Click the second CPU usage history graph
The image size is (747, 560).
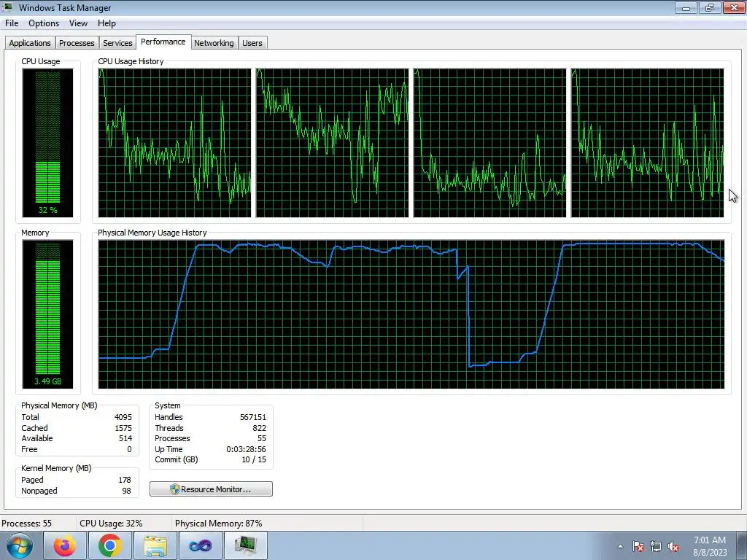tap(332, 143)
